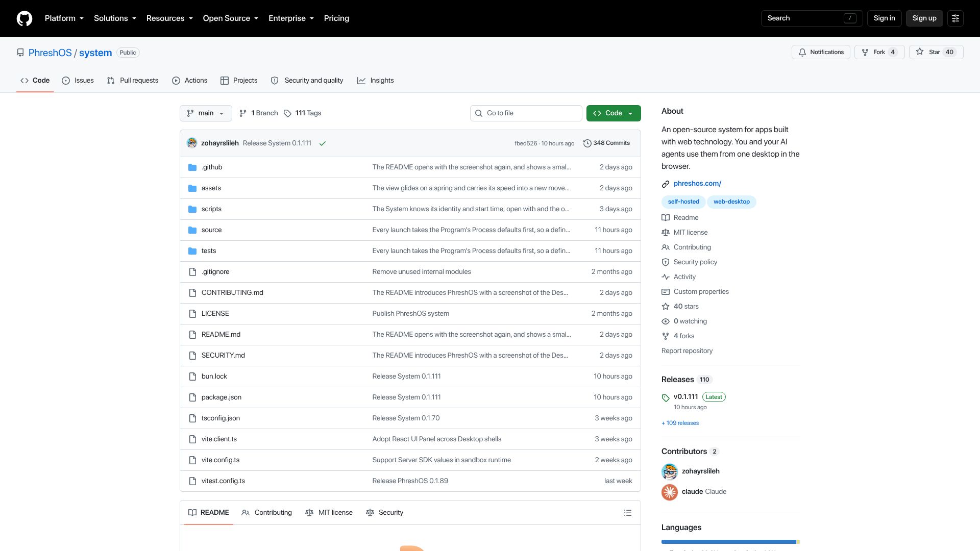Open the phreshos.com website link
The image size is (980, 551).
pos(697,184)
